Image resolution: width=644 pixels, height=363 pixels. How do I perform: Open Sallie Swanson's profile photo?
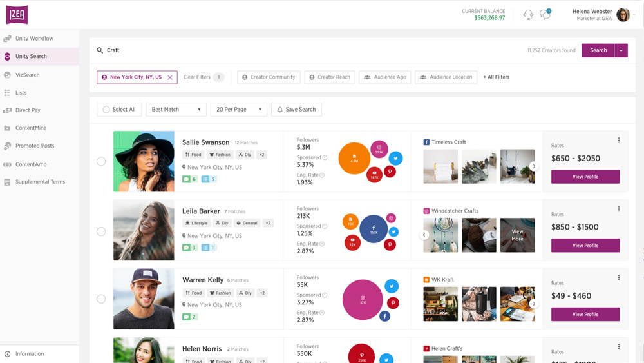[144, 162]
